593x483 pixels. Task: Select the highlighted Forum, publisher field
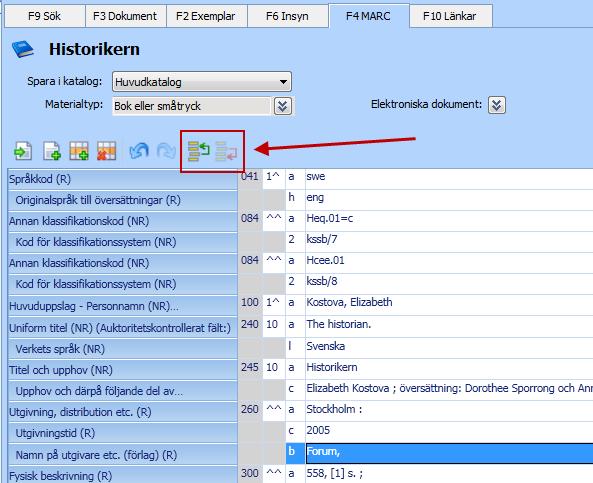449,453
